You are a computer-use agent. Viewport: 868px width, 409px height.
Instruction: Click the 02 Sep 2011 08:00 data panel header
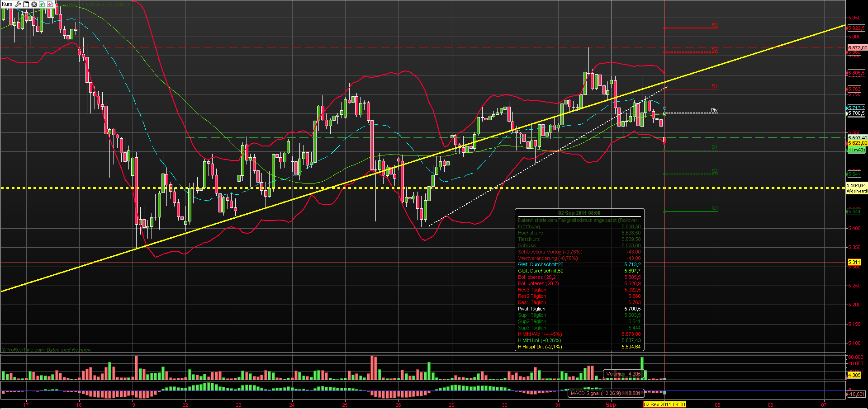pyautogui.click(x=579, y=213)
